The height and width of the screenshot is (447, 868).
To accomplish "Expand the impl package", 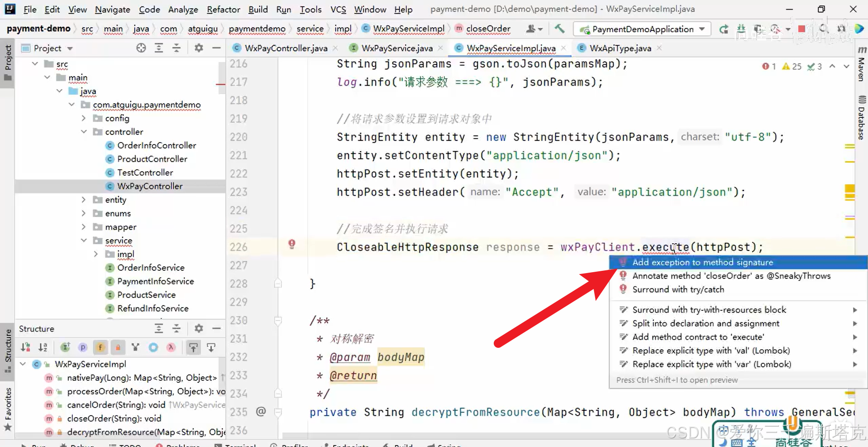I will coord(96,254).
